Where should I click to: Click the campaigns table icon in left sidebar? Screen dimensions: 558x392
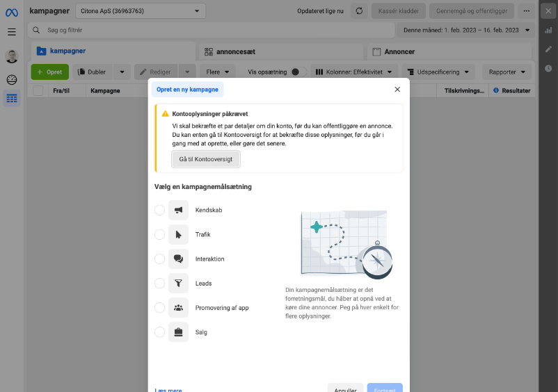[x=12, y=98]
